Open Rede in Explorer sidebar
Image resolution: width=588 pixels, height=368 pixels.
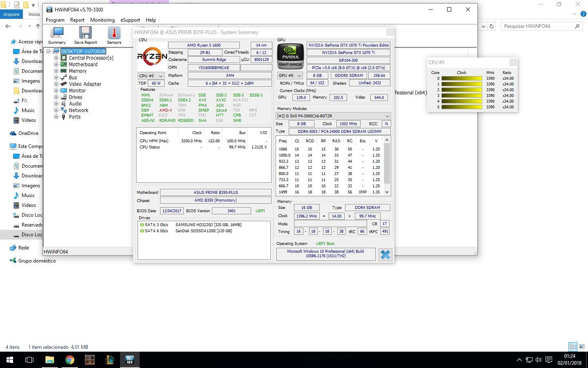(x=24, y=248)
